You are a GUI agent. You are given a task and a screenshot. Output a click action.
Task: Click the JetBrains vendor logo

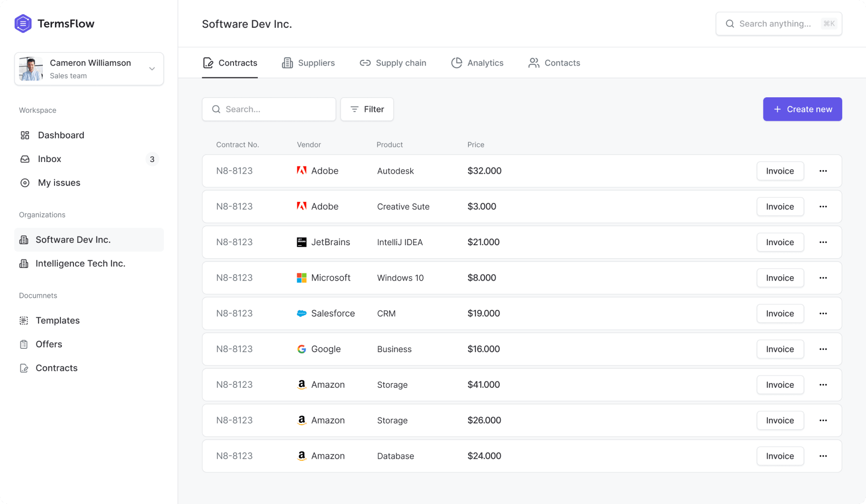[x=302, y=242]
